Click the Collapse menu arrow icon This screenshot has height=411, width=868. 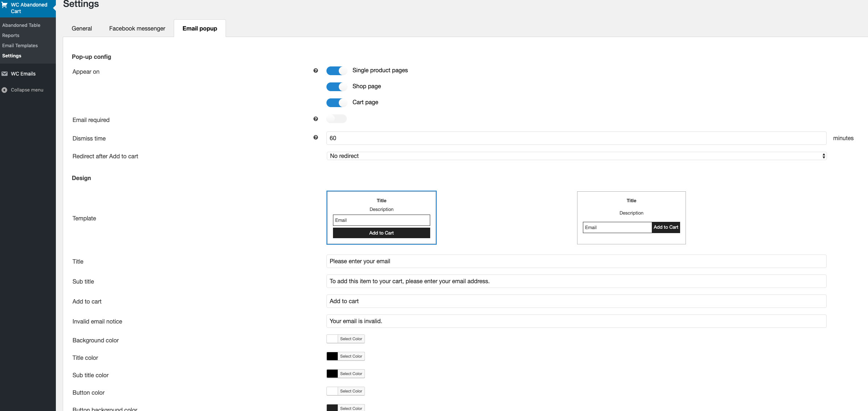5,90
